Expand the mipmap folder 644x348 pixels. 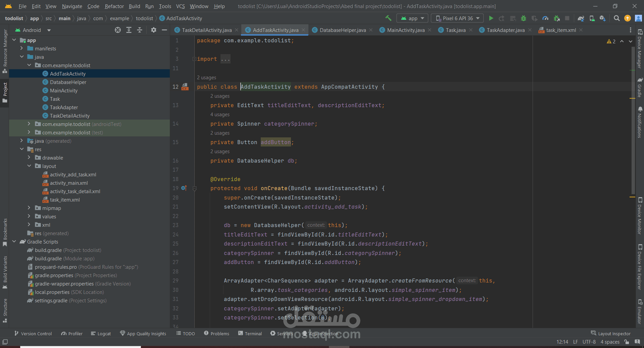pyautogui.click(x=29, y=208)
